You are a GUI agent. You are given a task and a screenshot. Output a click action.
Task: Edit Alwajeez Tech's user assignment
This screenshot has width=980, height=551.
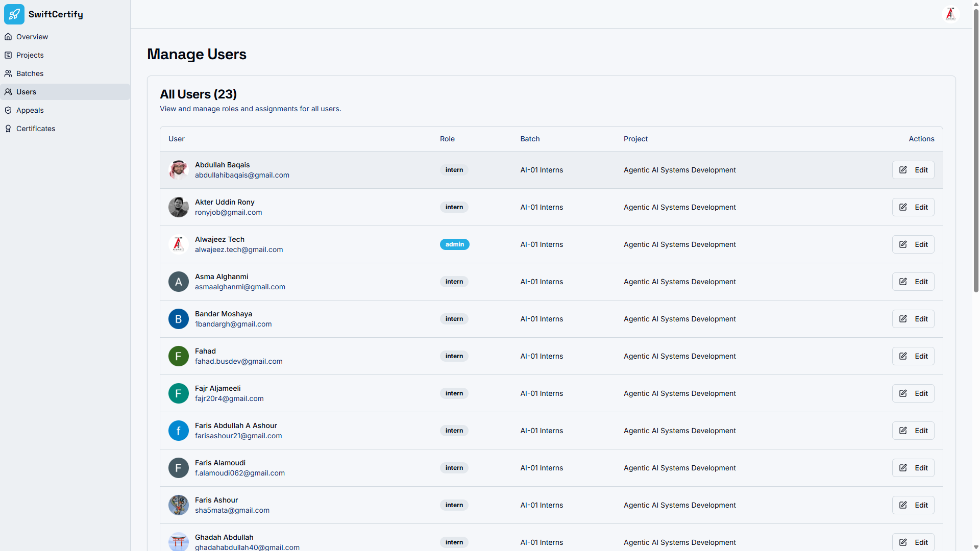(x=913, y=244)
